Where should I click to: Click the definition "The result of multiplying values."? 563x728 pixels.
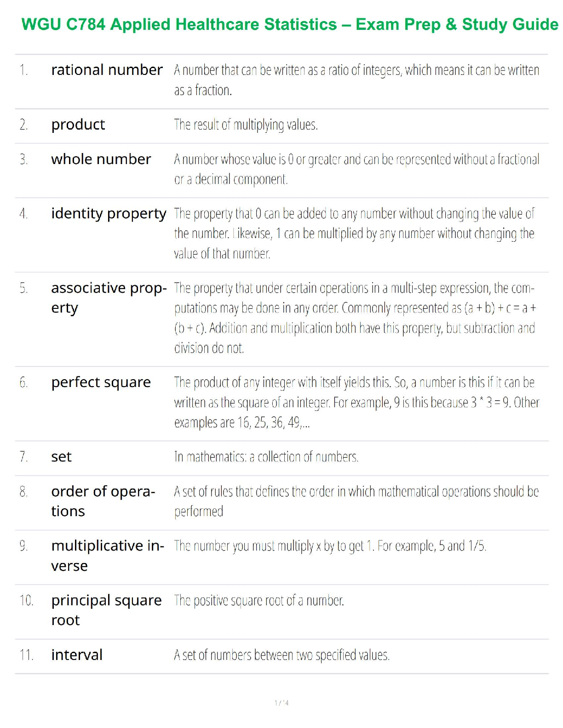[246, 125]
